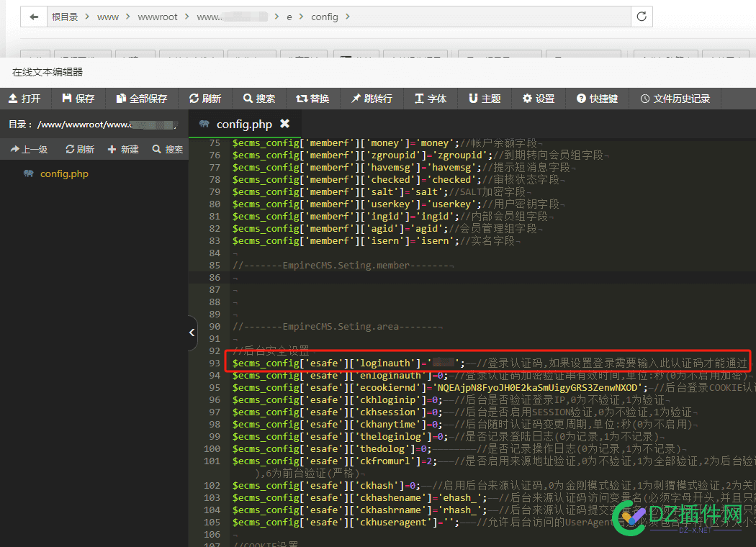Click the 'thedolog' config line

[459, 448]
